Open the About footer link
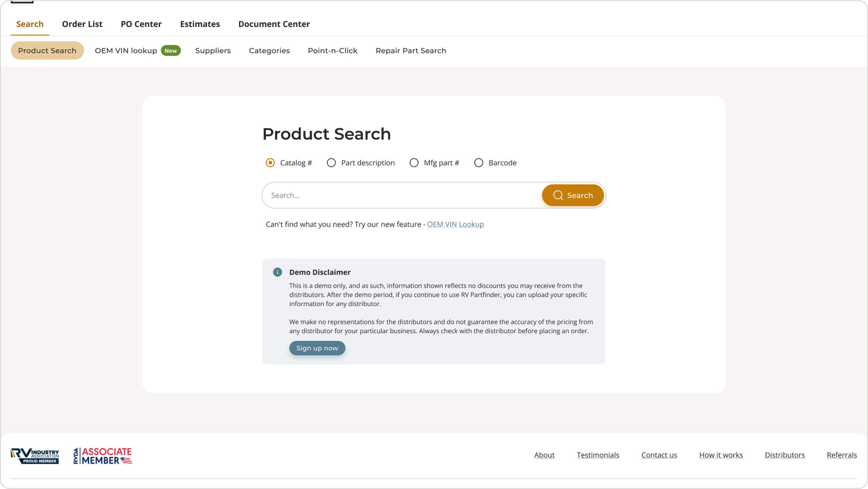The image size is (868, 489). point(544,455)
